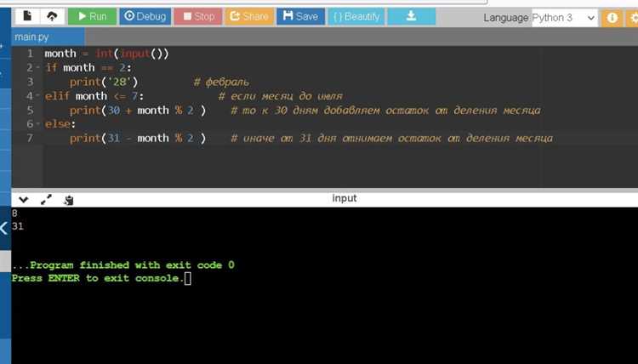Upload a file using the cloud arrow icon
Viewport: 638px width, 364px height.
click(52, 16)
